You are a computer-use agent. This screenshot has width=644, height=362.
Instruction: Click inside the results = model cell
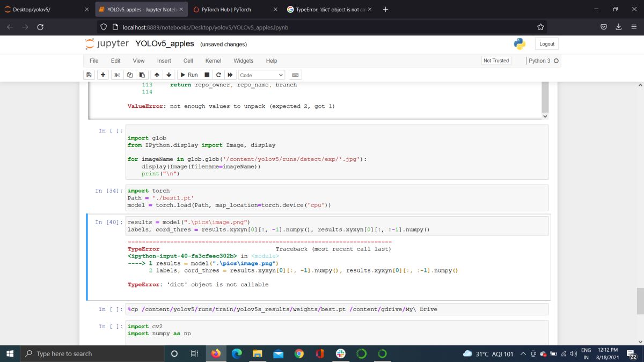coord(337,226)
